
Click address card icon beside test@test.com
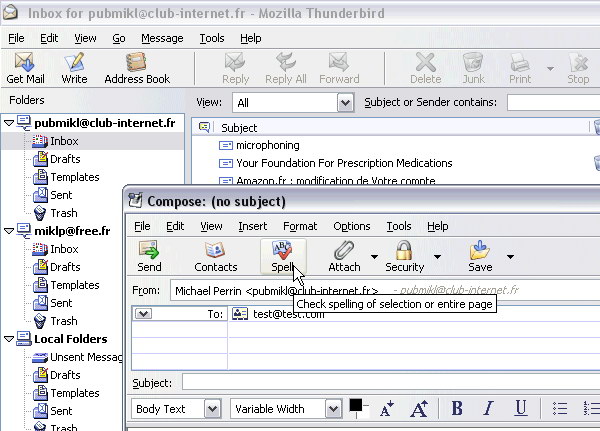coord(240,314)
